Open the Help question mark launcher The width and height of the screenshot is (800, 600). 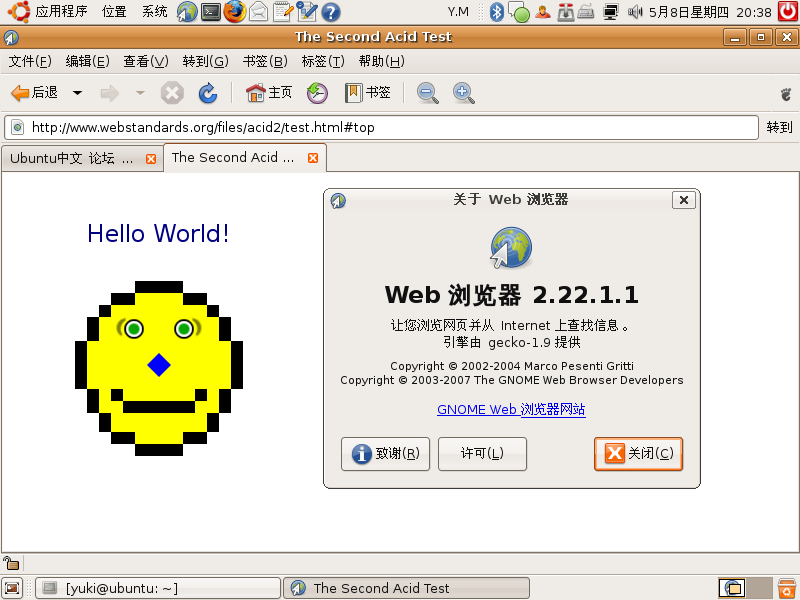click(331, 12)
